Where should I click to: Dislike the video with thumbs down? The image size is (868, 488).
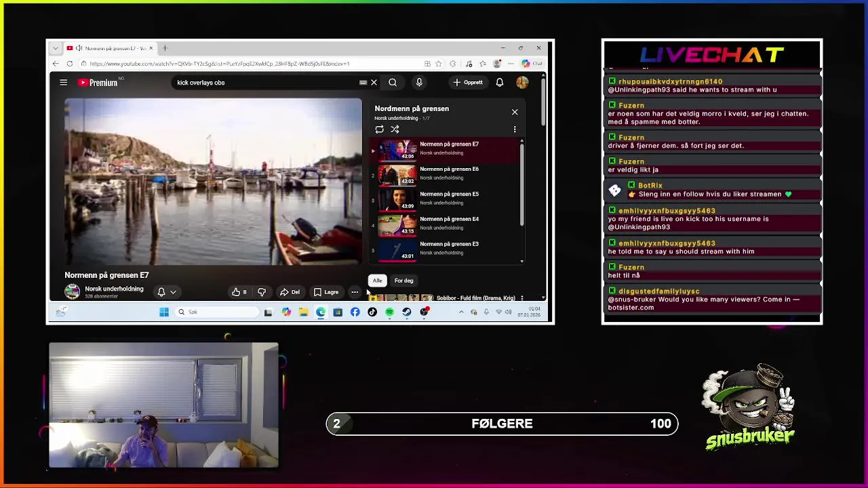click(x=262, y=292)
